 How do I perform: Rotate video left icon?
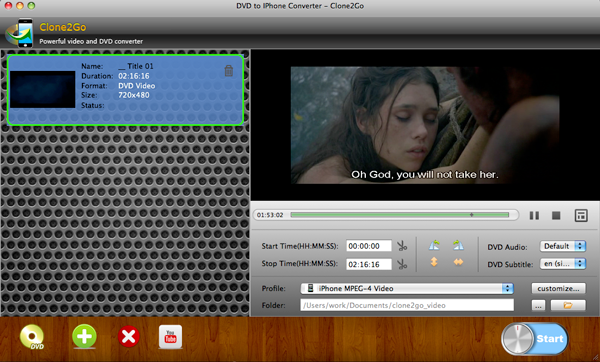pos(434,245)
